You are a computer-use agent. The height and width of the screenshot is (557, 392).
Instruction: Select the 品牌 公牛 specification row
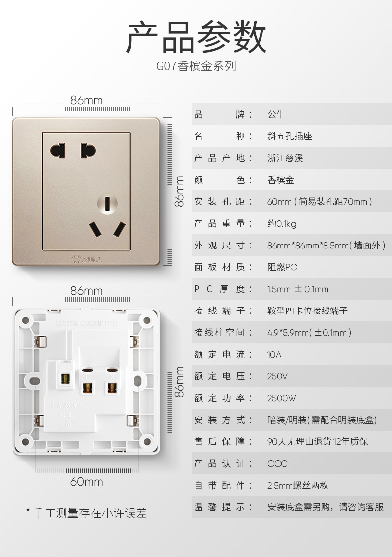tap(291, 114)
